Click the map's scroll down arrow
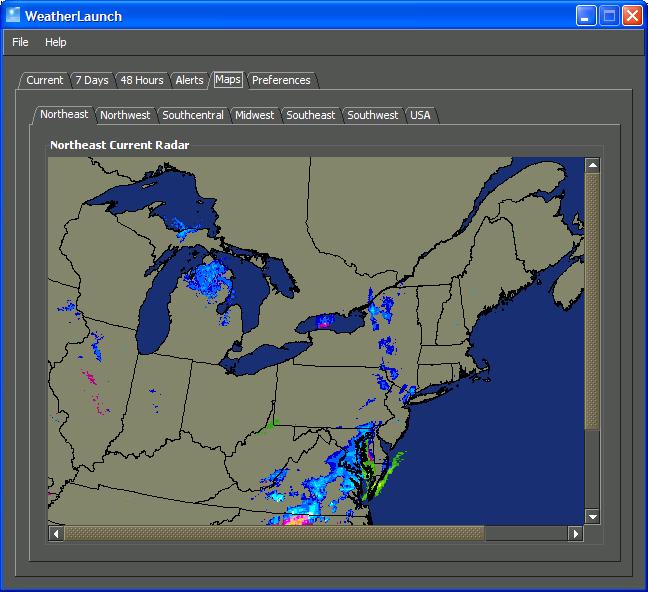 (592, 517)
